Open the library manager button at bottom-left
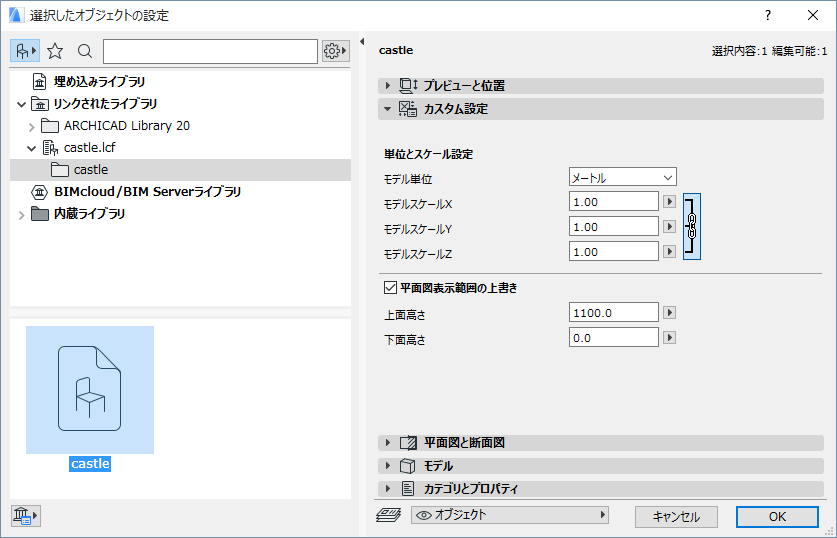Screen dimensions: 837x538 click(25, 516)
